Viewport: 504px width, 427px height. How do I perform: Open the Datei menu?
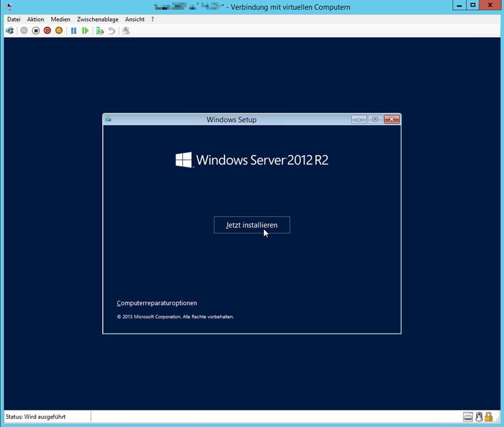click(14, 19)
